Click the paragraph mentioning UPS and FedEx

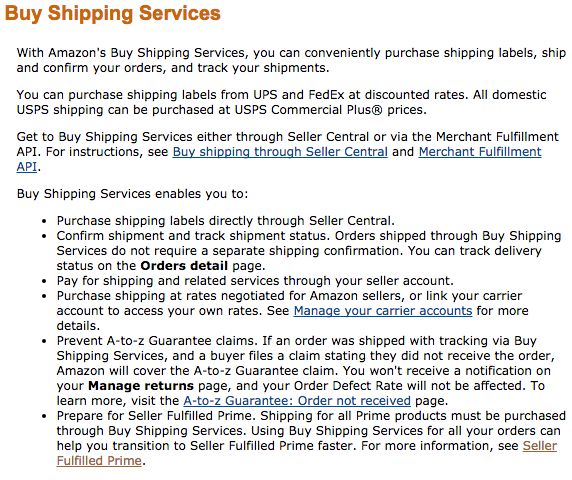point(281,102)
